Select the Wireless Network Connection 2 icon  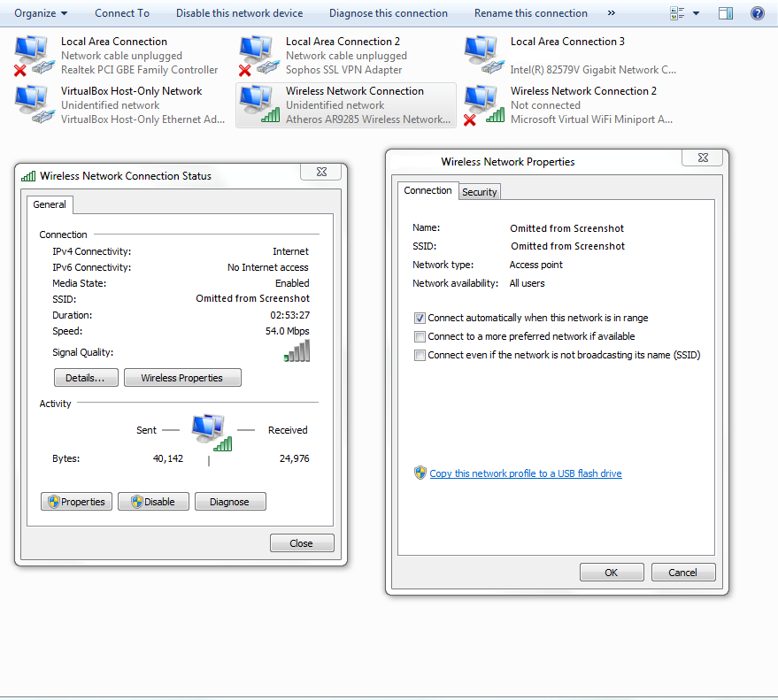point(481,104)
